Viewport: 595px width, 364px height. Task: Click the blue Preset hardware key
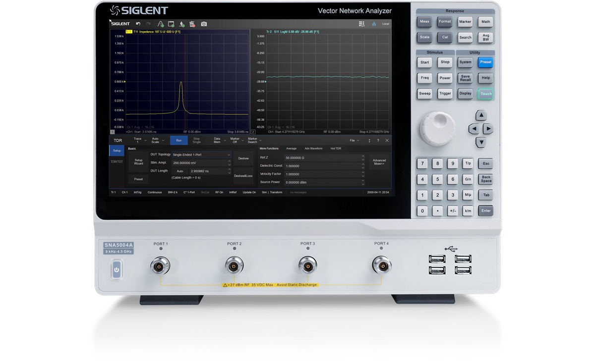tap(486, 62)
